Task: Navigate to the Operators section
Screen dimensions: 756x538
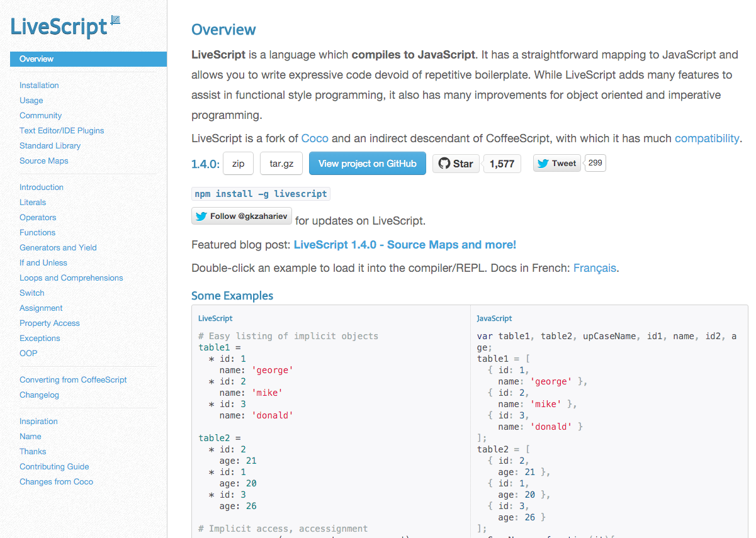Action: [37, 217]
